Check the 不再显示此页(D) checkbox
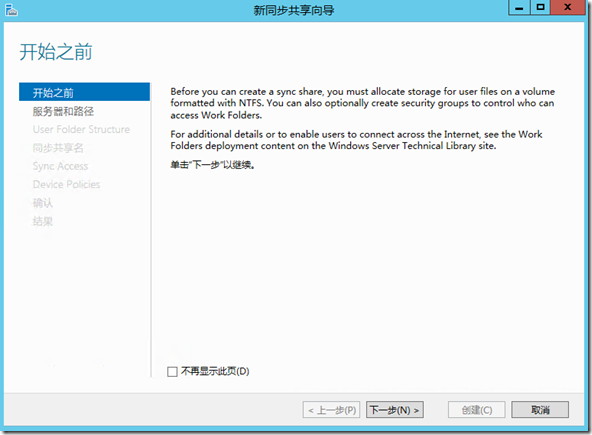The image size is (592, 435). pos(172,372)
